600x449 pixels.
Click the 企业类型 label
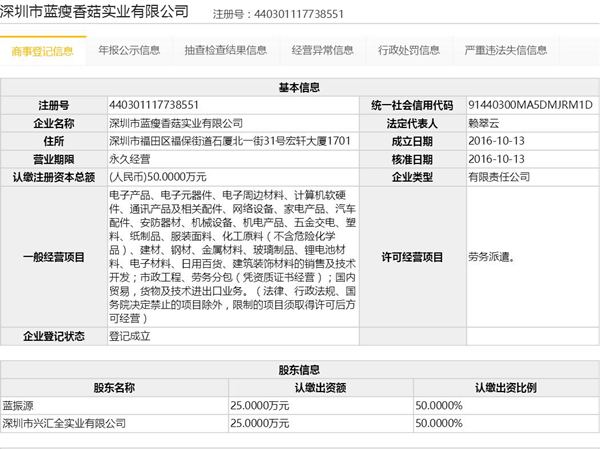coord(412,178)
